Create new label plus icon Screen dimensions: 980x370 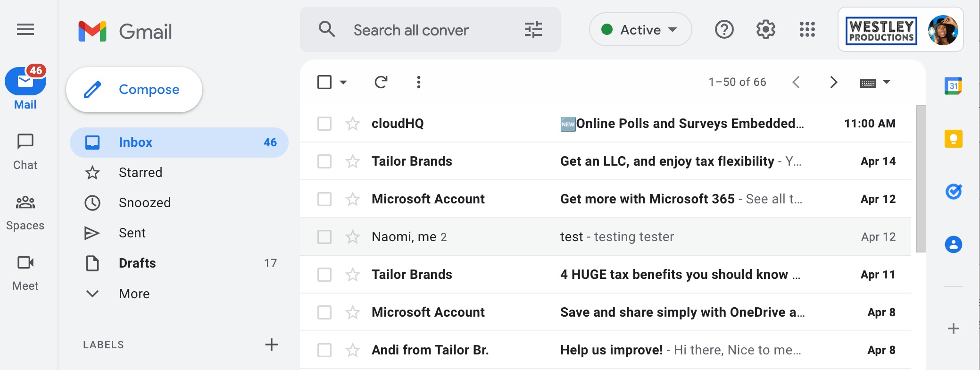pos(271,345)
